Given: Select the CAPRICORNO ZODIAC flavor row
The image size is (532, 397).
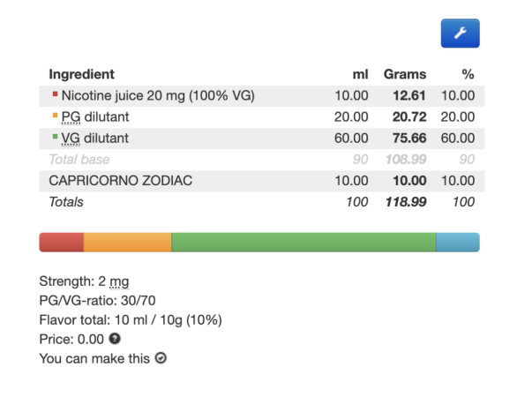Looking at the screenshot, I should point(262,181).
